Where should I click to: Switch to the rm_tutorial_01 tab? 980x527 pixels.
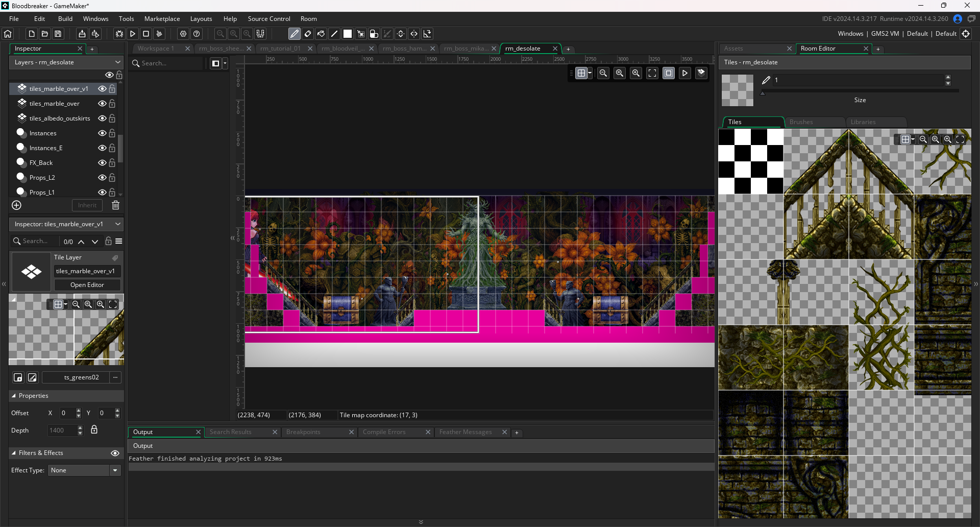pyautogui.click(x=280, y=49)
